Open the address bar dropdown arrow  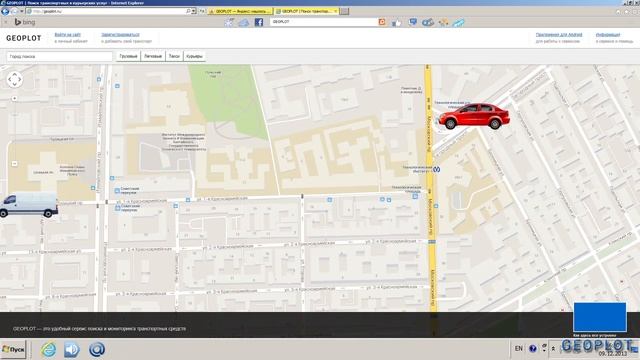click(194, 11)
